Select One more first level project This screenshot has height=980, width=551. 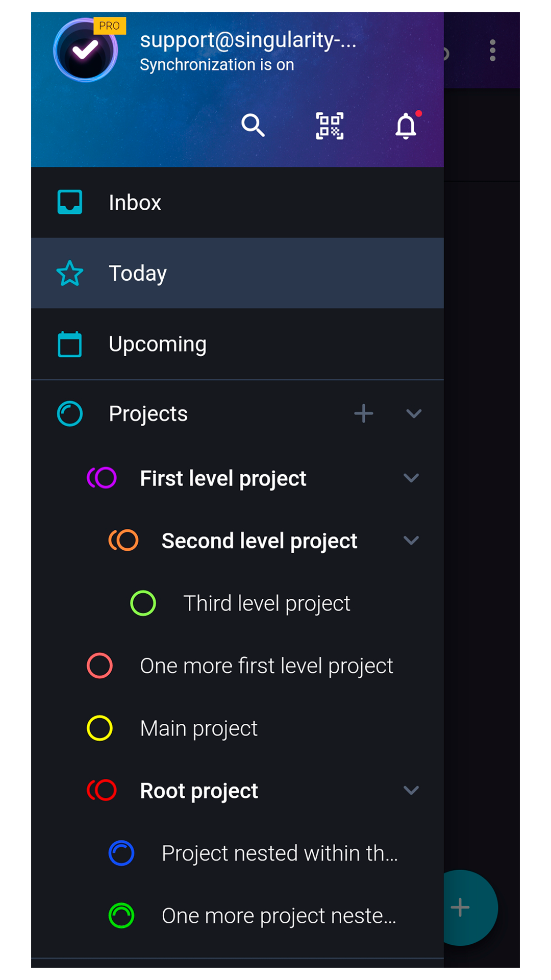pos(266,666)
